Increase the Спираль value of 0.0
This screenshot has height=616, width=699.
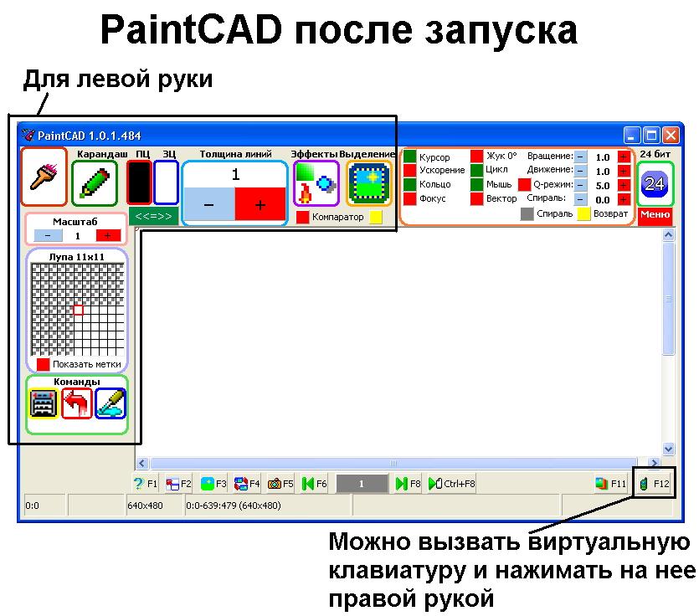[624, 200]
